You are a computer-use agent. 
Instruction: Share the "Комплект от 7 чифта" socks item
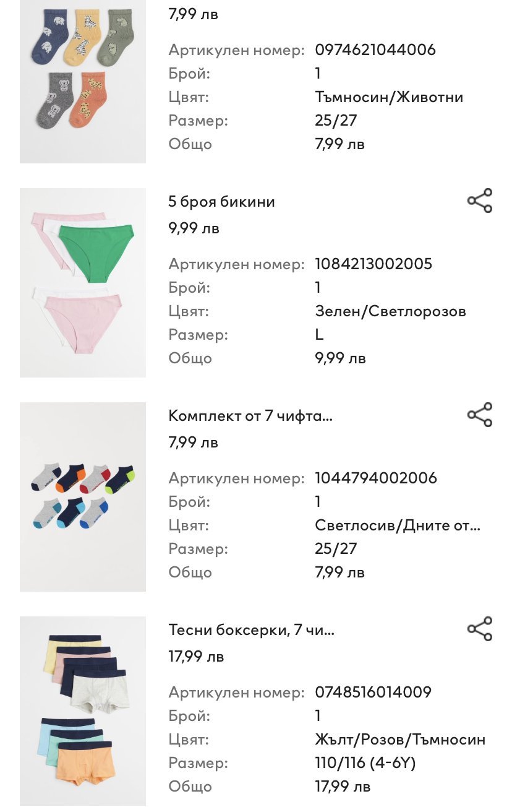[480, 415]
